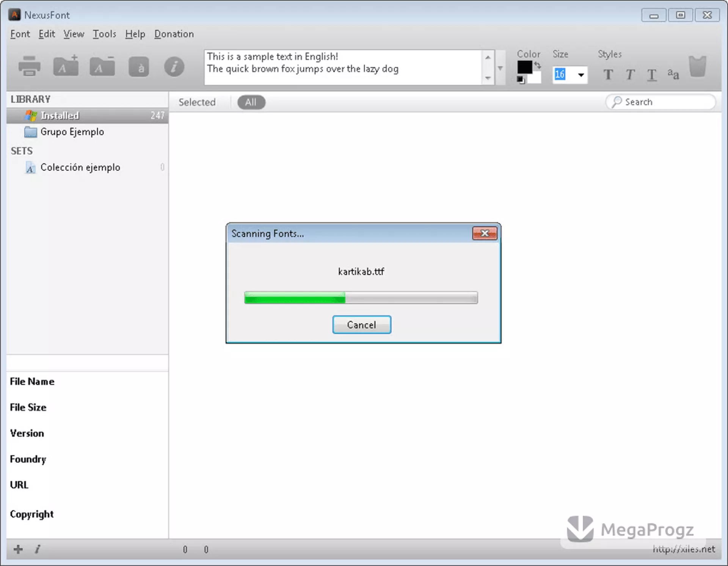Image resolution: width=728 pixels, height=566 pixels.
Task: Maximize the NexusFont window
Action: tap(681, 15)
